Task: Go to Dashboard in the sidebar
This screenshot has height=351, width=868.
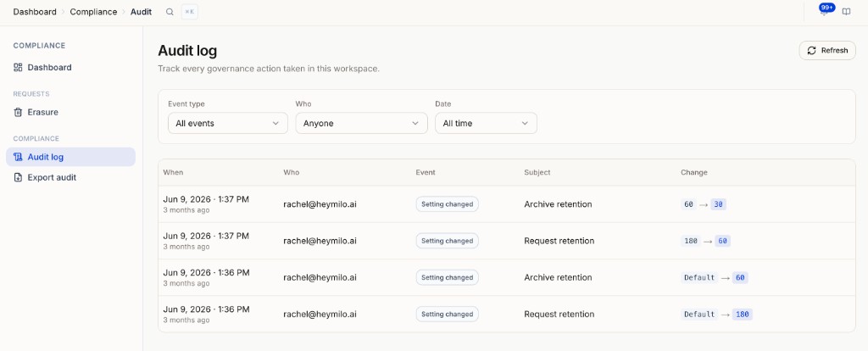Action: (x=70, y=68)
